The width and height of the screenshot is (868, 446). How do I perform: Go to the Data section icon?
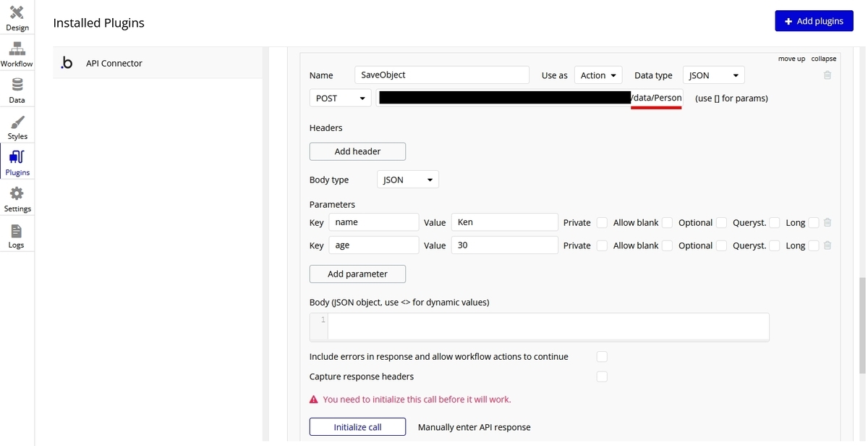coord(17,85)
